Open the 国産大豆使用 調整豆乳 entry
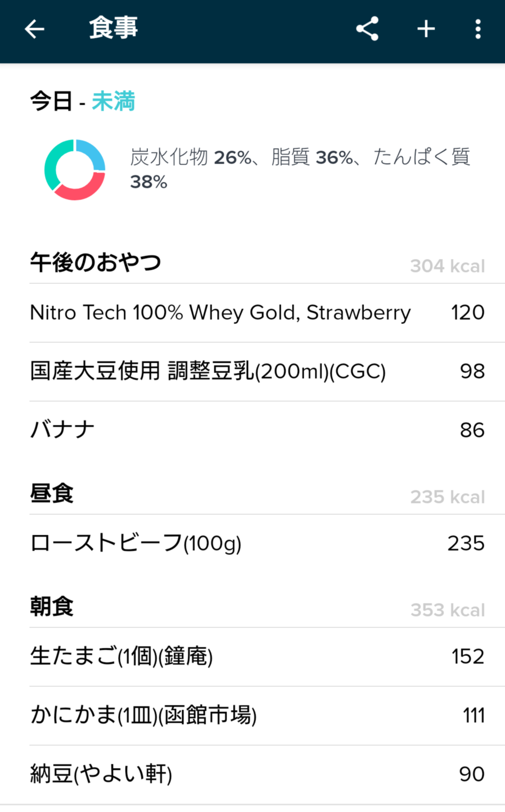 pyautogui.click(x=208, y=371)
